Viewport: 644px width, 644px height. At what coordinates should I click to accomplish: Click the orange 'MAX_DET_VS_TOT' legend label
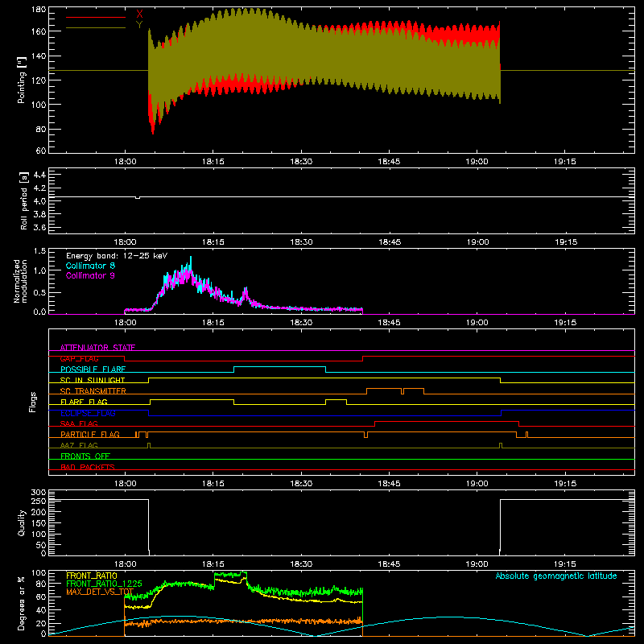pyautogui.click(x=100, y=592)
